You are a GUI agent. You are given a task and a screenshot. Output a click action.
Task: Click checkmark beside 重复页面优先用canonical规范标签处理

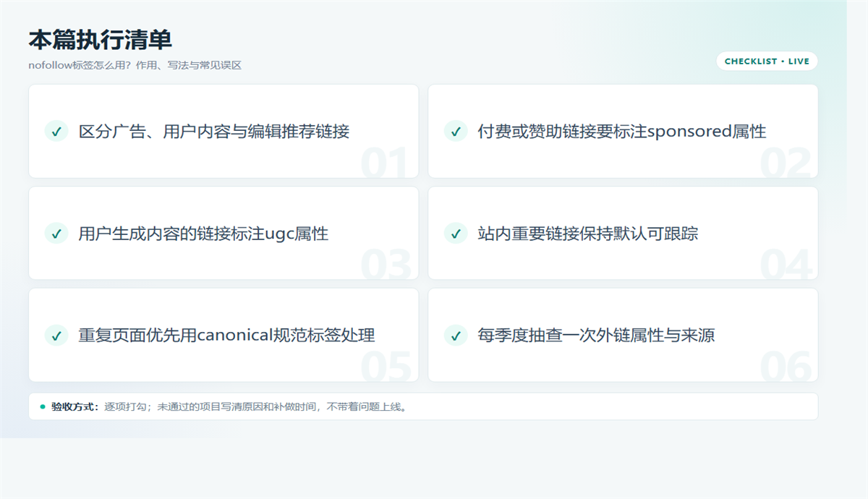[x=56, y=335]
